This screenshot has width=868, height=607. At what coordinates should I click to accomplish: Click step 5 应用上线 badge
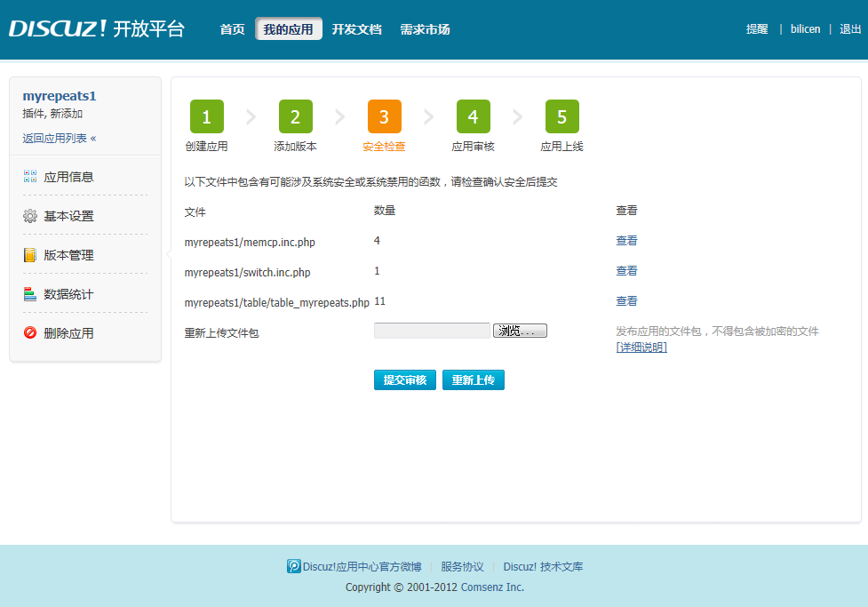(561, 116)
